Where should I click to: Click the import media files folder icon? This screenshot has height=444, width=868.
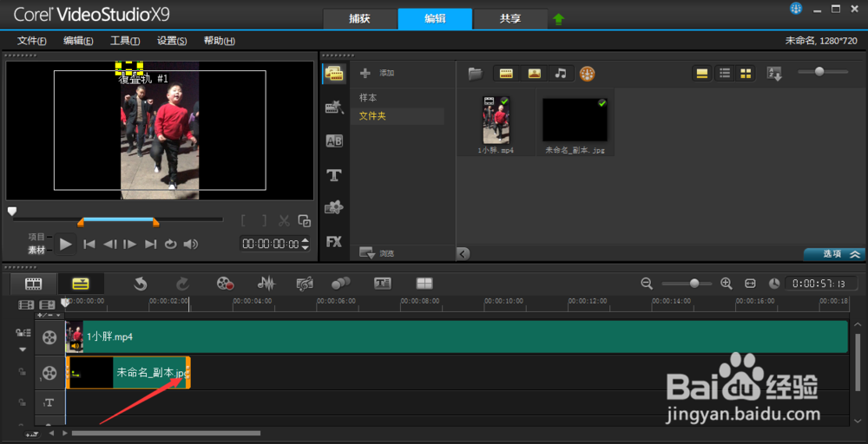click(475, 74)
